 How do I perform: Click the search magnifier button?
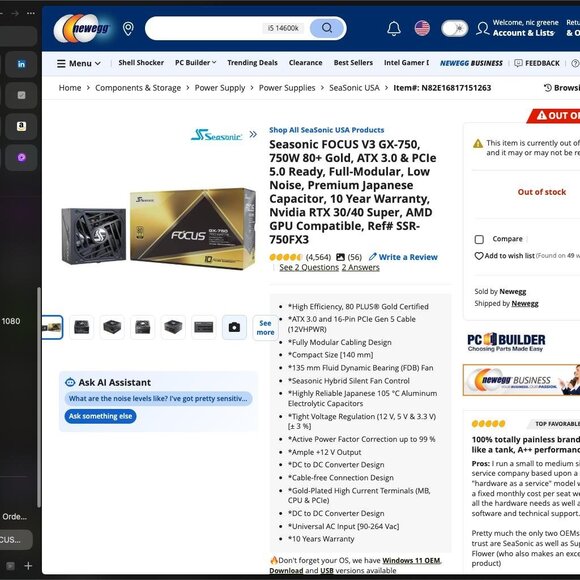tap(327, 28)
